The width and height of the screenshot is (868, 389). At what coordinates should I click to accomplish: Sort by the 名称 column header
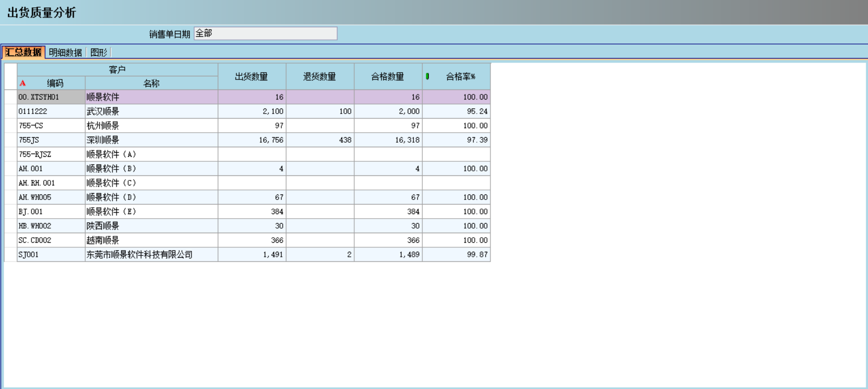coord(151,83)
